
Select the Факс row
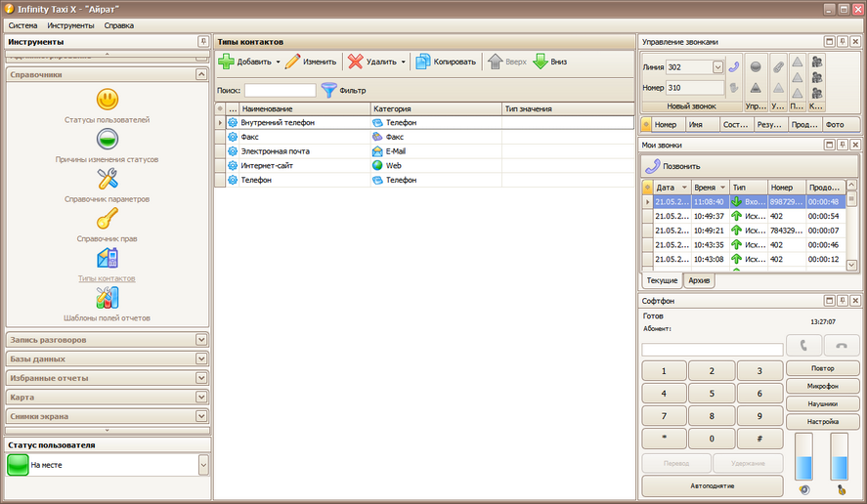424,137
